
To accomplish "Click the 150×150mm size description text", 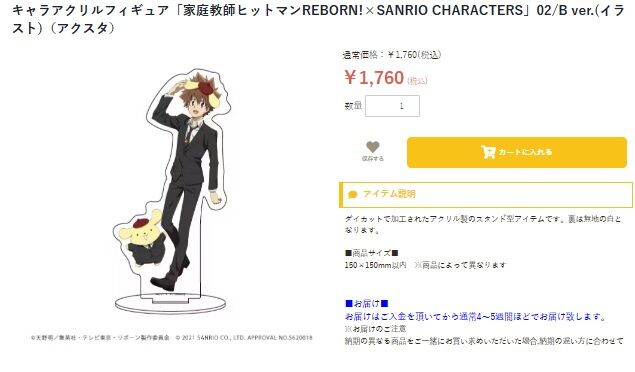I will pos(426,265).
